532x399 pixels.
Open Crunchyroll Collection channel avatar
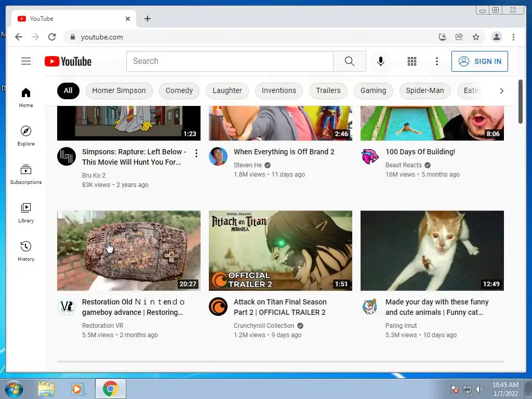point(218,307)
